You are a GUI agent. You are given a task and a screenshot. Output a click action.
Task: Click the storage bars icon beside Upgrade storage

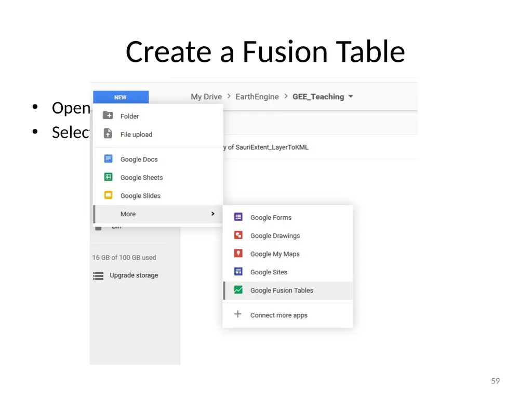(x=98, y=276)
